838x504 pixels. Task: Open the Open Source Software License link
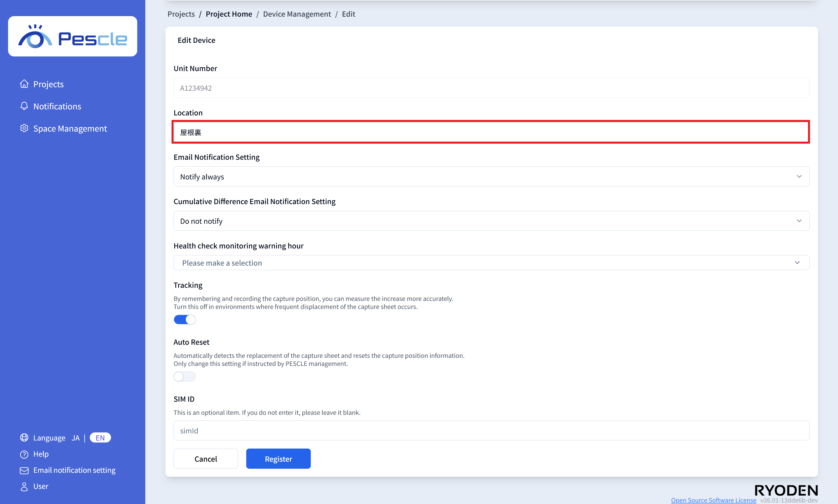(x=713, y=500)
